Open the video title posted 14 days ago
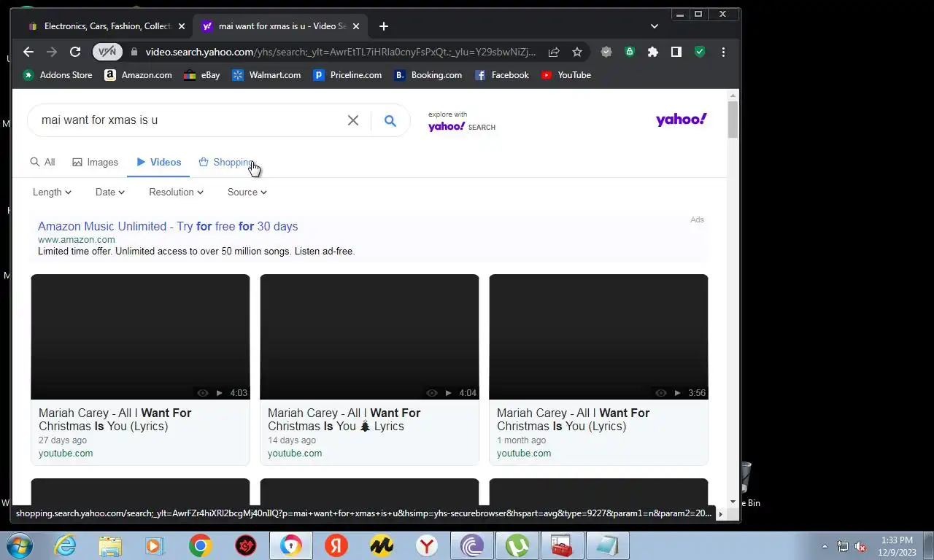This screenshot has width=934, height=560. (344, 419)
